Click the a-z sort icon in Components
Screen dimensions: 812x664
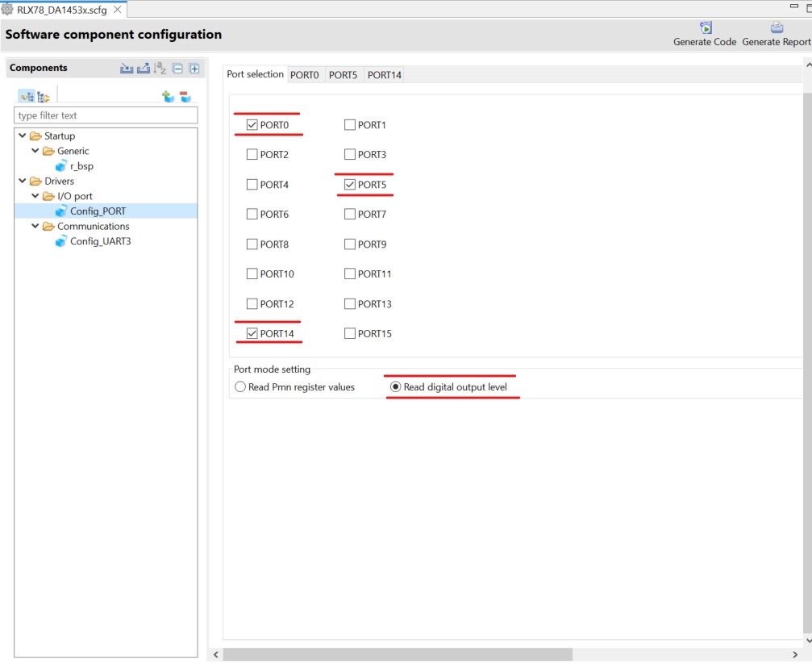coord(160,68)
